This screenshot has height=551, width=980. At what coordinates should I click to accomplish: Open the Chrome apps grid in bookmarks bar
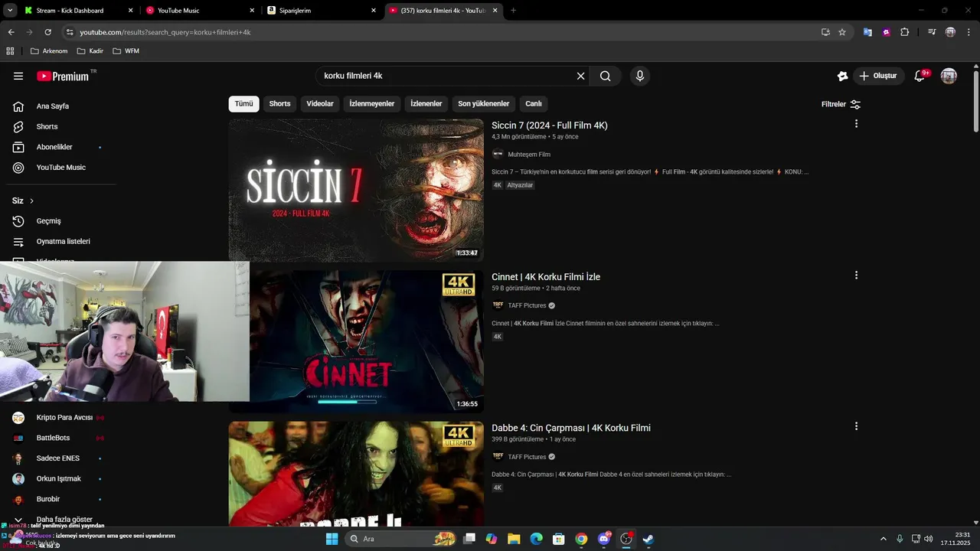click(10, 51)
